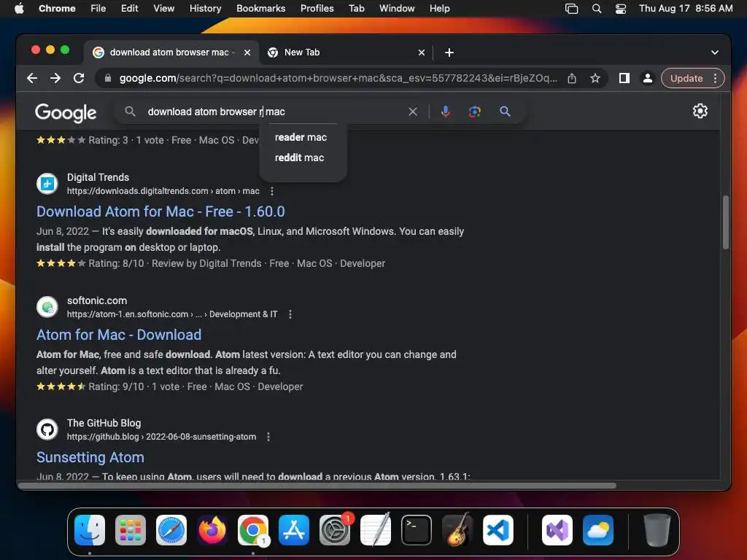The image size is (747, 560).
Task: Open Spotlight search in menu bar
Action: point(597,9)
